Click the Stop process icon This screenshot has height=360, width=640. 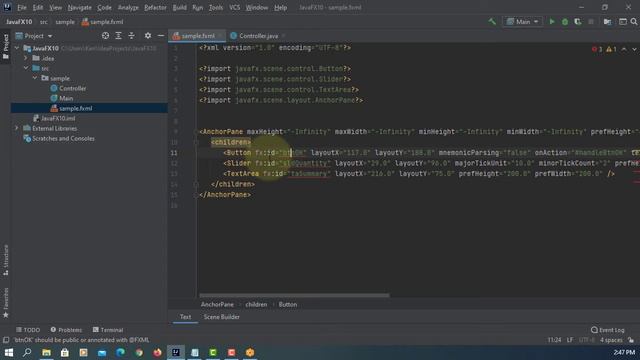pyautogui.click(x=591, y=22)
